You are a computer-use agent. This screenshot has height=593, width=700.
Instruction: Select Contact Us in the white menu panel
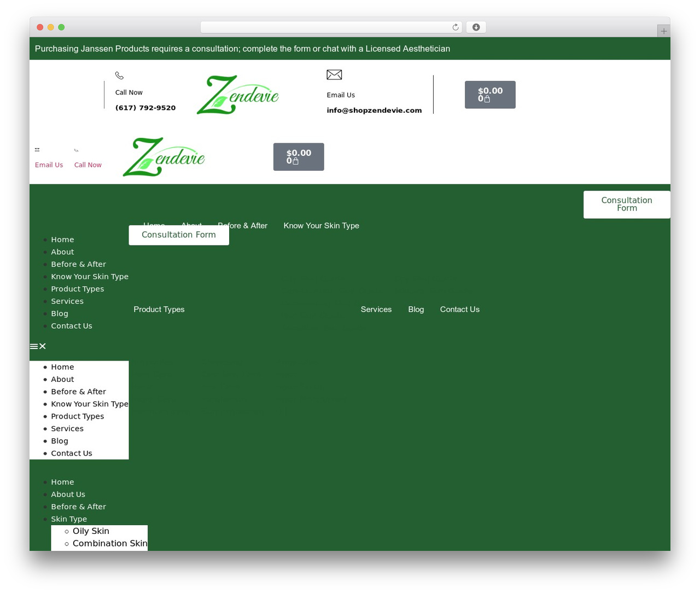click(72, 454)
